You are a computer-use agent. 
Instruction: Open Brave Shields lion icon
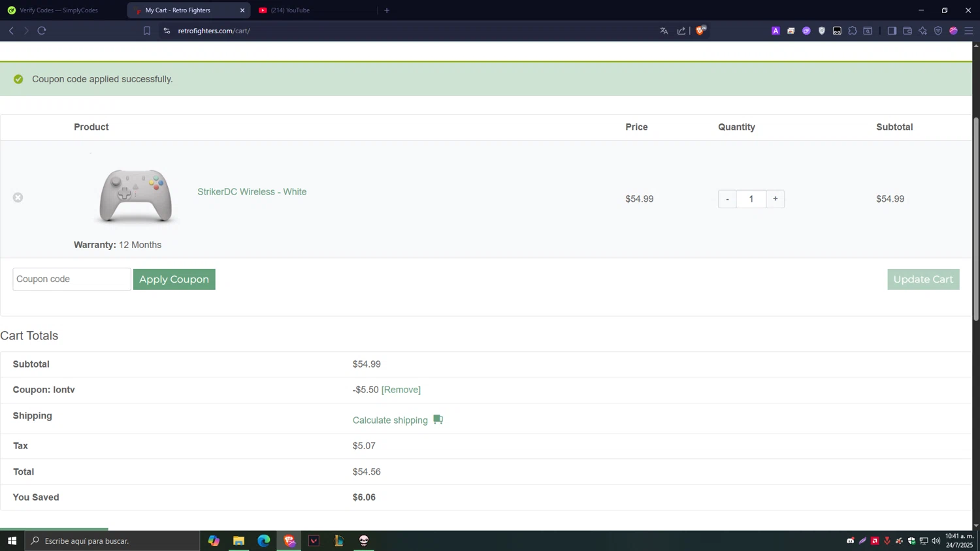[700, 30]
